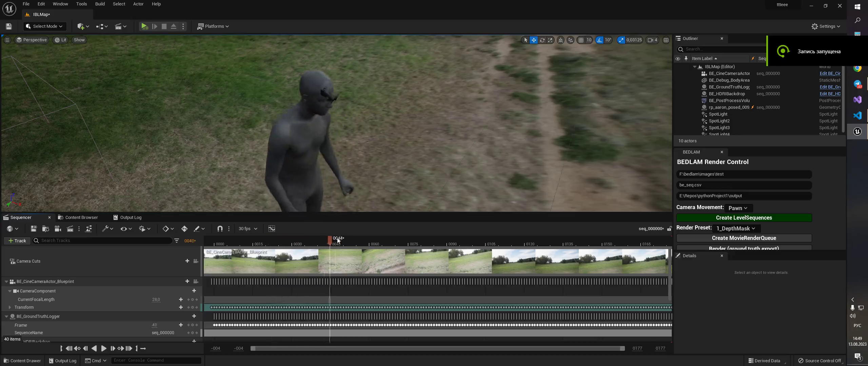This screenshot has width=868, height=366.
Task: Toggle loop mode arrow in Sequencer transport controls
Action: click(x=143, y=348)
